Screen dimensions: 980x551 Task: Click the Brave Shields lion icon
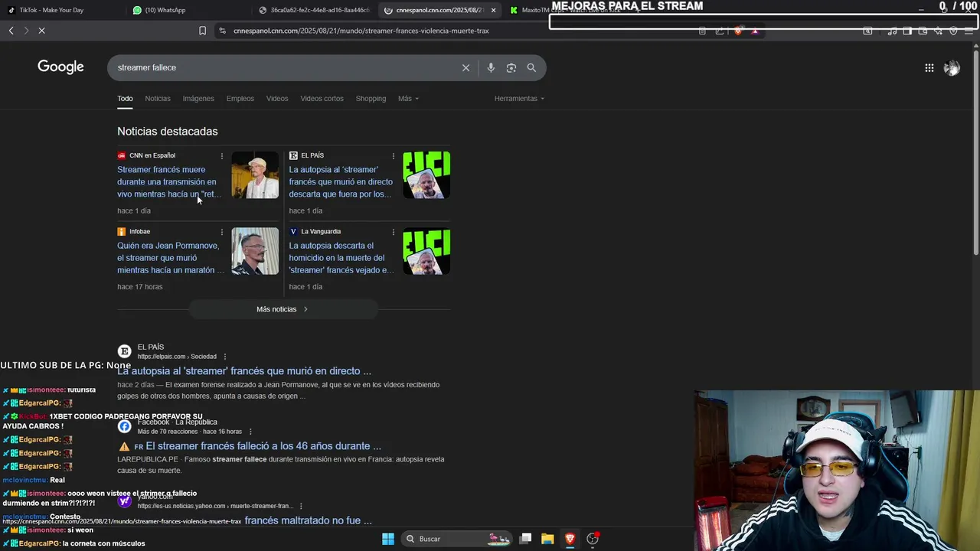pyautogui.click(x=738, y=31)
